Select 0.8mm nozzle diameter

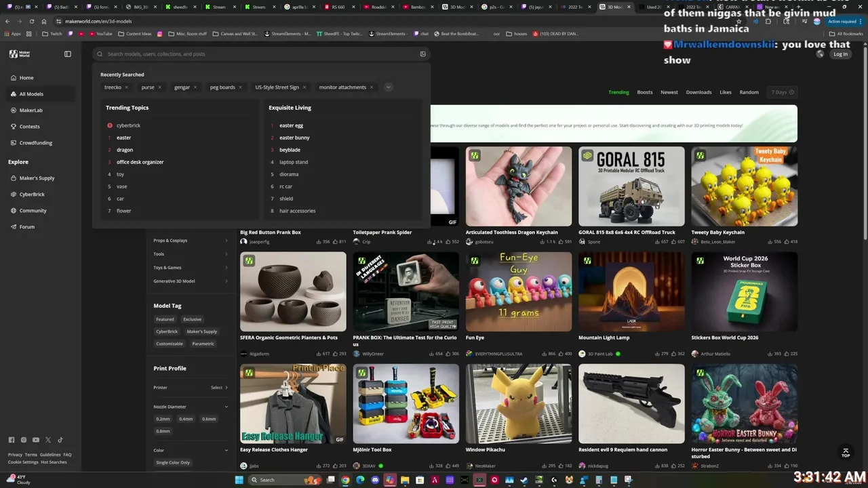coord(163,431)
